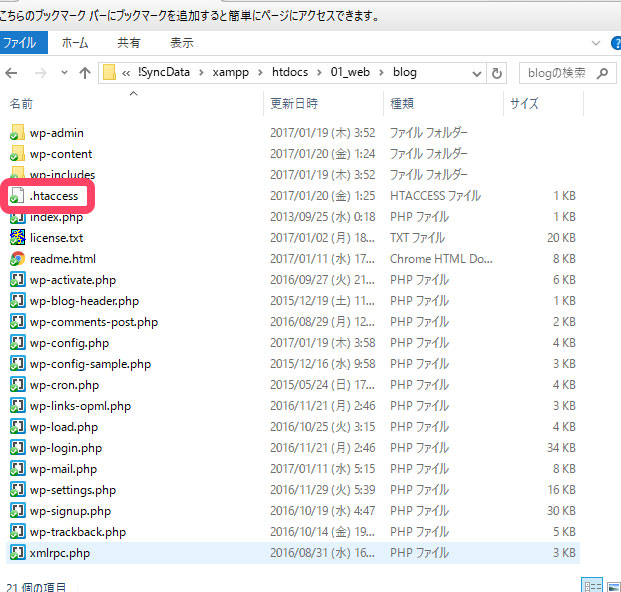Select the wp-config.php file icon

17,343
